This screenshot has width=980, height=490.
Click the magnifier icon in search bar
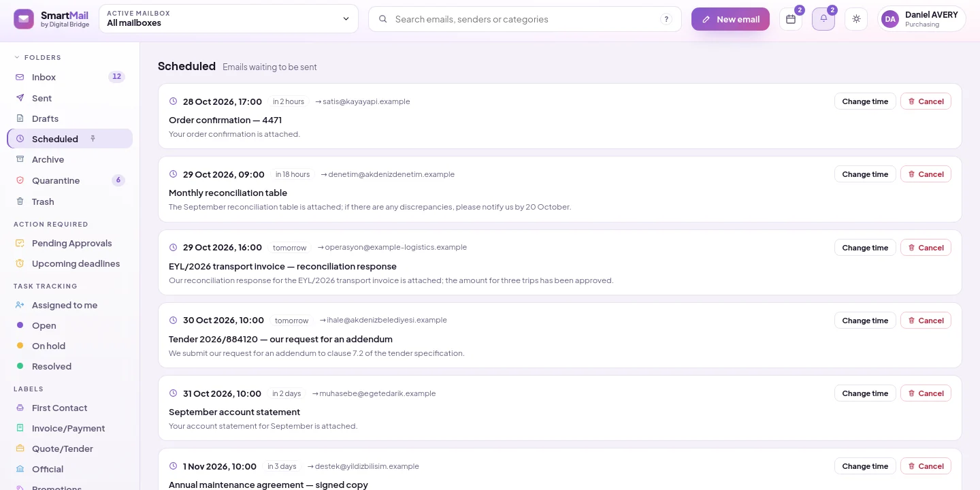(383, 19)
